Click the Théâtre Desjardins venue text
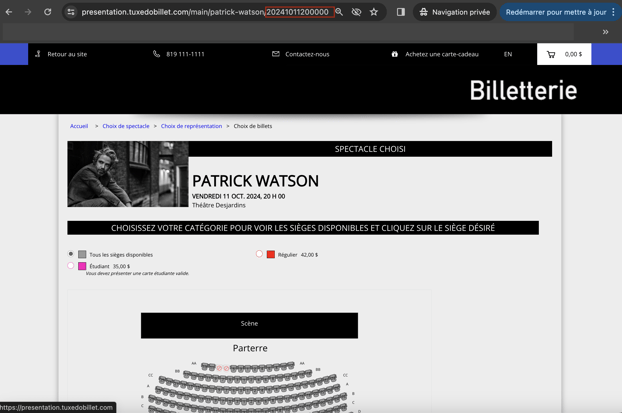Image resolution: width=622 pixels, height=413 pixels. 219,205
